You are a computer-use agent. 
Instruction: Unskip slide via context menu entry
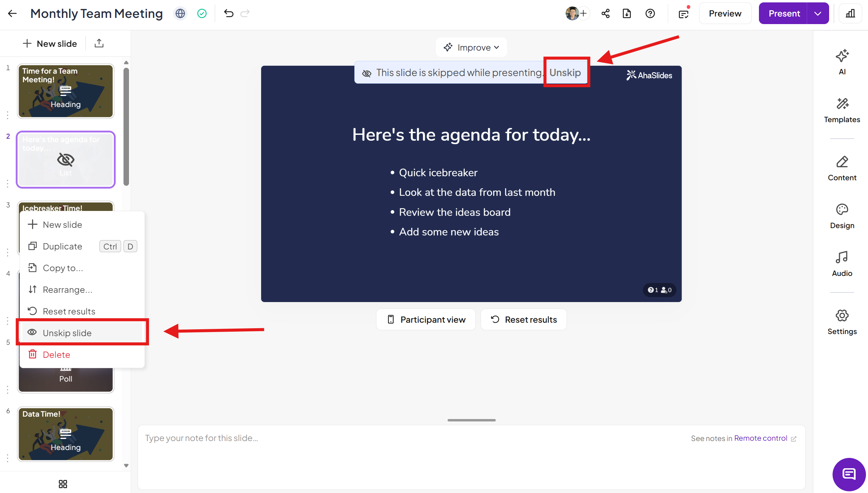click(x=67, y=333)
